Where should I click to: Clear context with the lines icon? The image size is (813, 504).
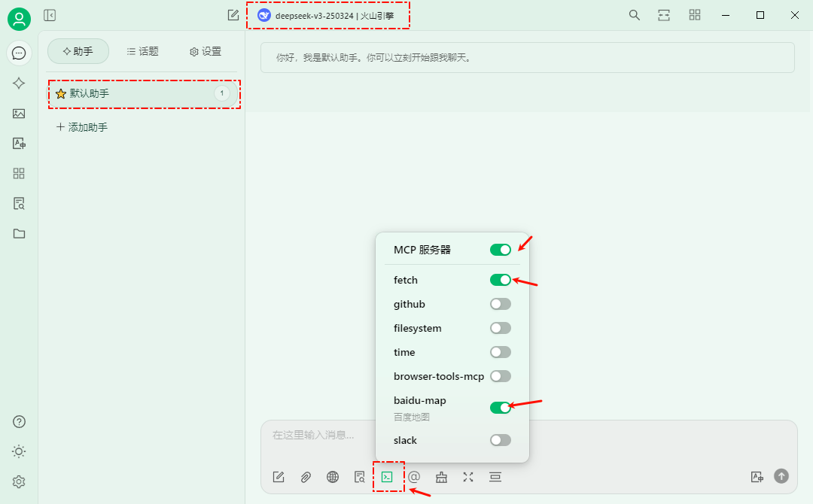click(x=495, y=477)
